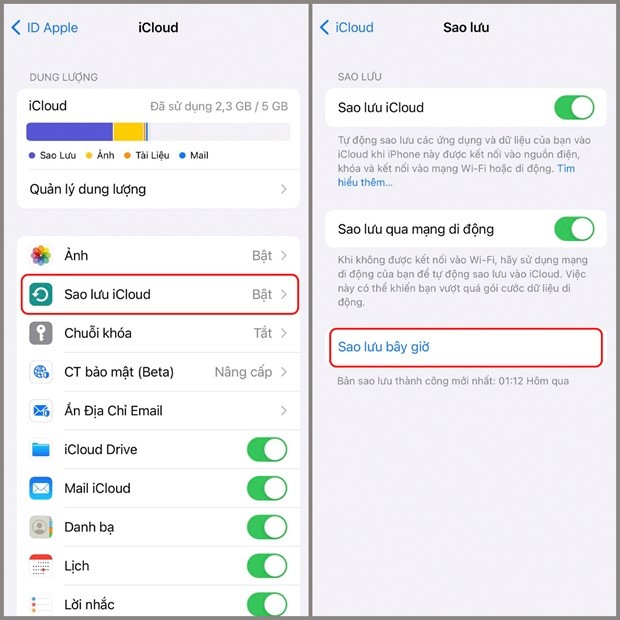Tap the Lịch calendar icon
The image size is (620, 620).
pos(41,565)
